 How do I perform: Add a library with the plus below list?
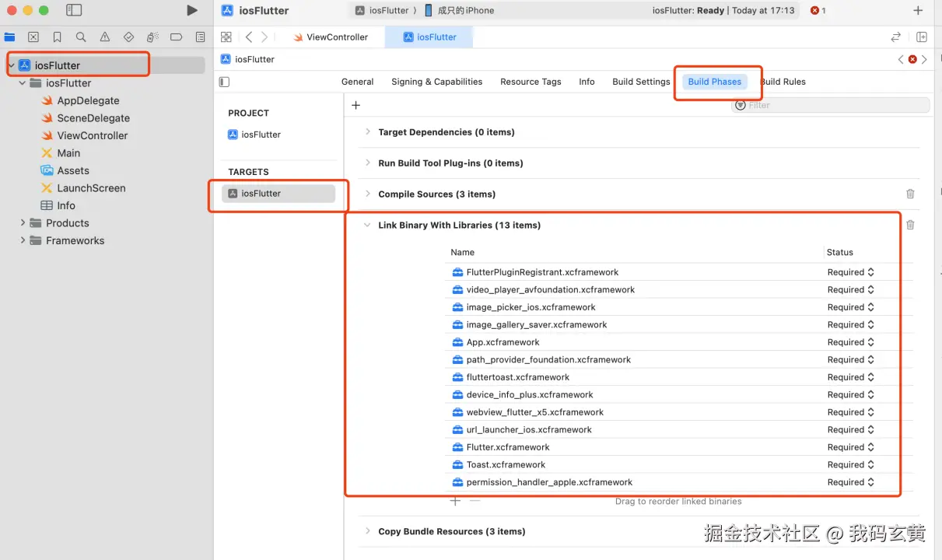[x=456, y=501]
